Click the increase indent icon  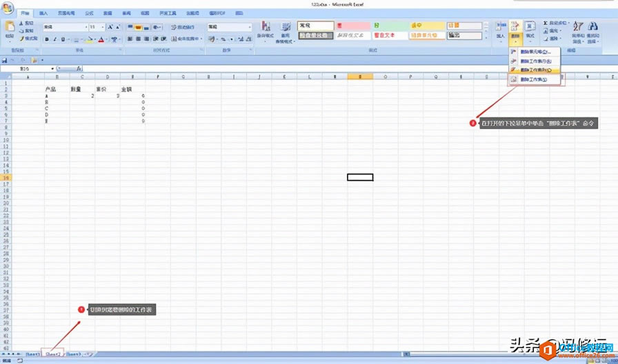point(163,39)
